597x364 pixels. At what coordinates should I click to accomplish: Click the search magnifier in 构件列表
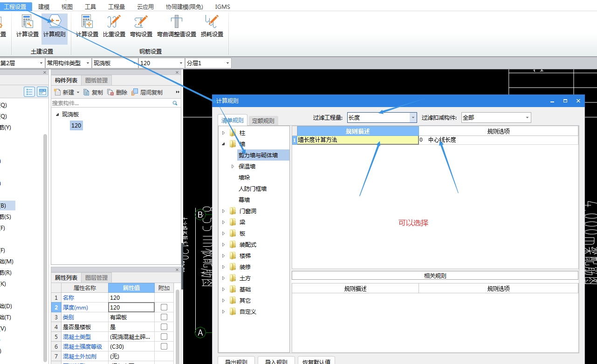[x=175, y=103]
